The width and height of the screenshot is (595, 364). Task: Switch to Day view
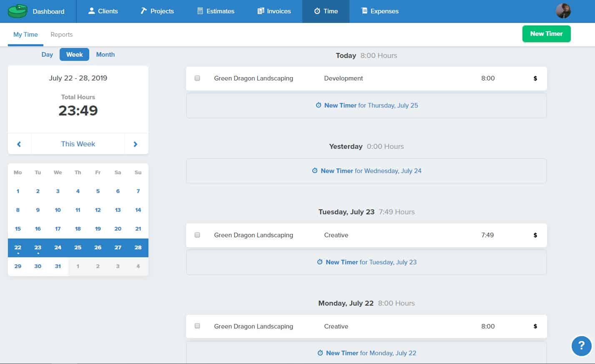point(47,55)
